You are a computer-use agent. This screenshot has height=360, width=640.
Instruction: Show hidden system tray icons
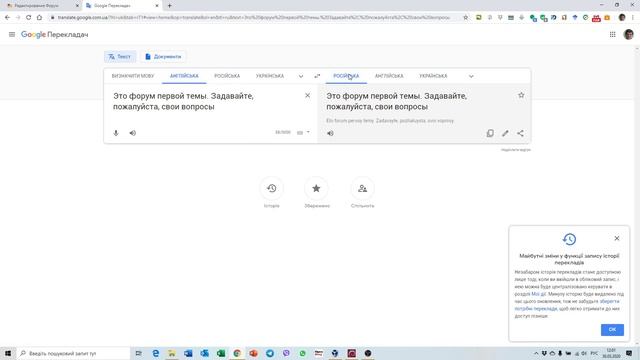tap(536, 353)
